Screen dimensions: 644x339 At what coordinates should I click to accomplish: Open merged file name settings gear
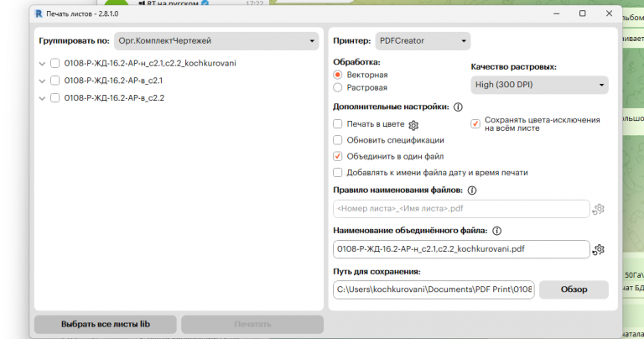point(599,249)
